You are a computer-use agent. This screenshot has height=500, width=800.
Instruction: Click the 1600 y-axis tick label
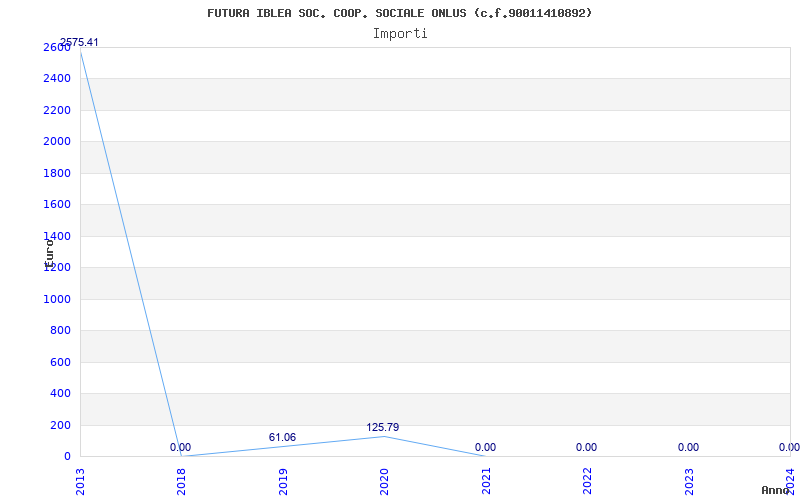(x=57, y=205)
